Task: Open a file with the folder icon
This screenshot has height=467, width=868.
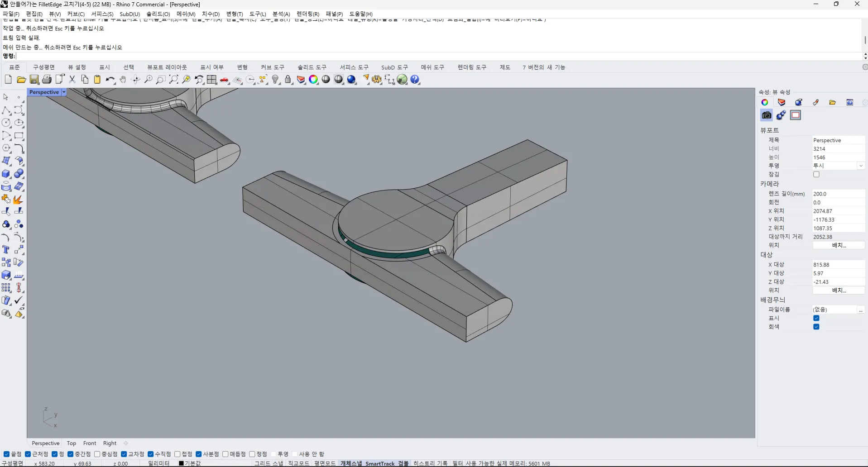Action: coord(21,80)
